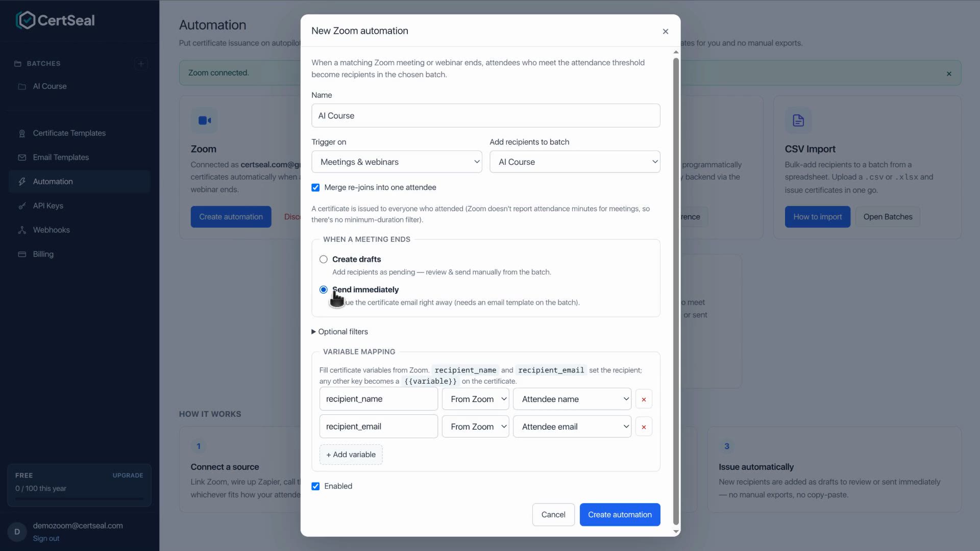Click the Email Templates envelope icon

click(x=22, y=158)
